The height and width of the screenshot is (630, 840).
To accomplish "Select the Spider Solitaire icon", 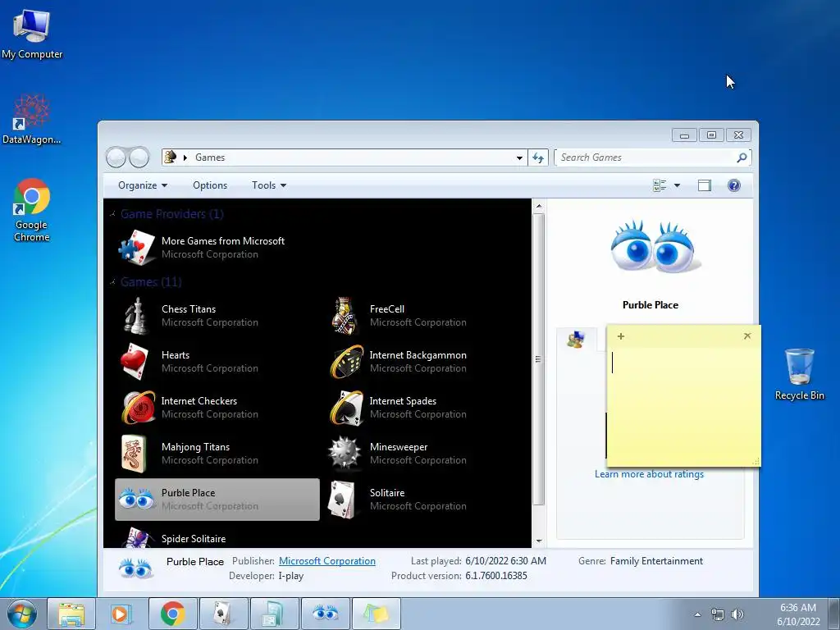I will (x=138, y=537).
